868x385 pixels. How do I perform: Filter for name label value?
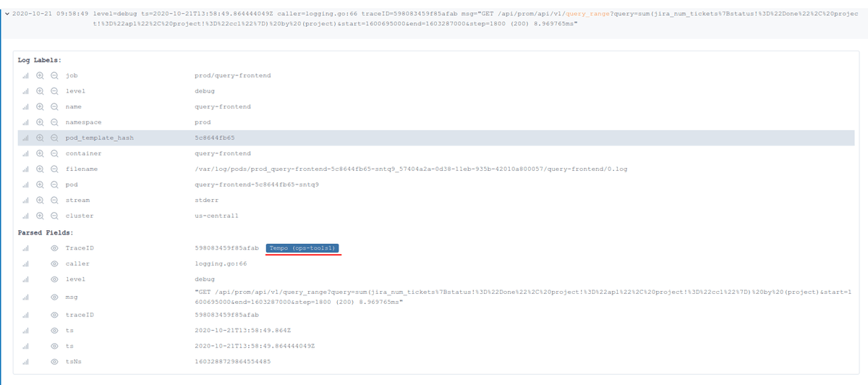(40, 106)
